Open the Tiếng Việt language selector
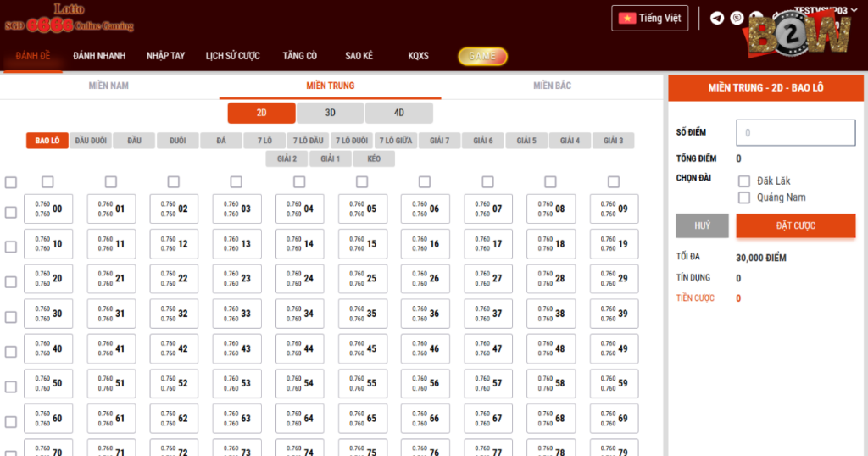Image resolution: width=868 pixels, height=456 pixels. [x=650, y=19]
